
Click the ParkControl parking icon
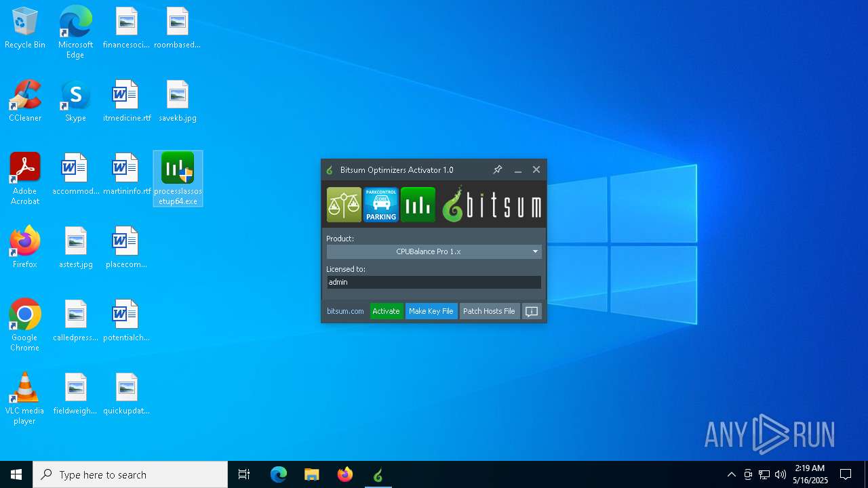(x=380, y=205)
